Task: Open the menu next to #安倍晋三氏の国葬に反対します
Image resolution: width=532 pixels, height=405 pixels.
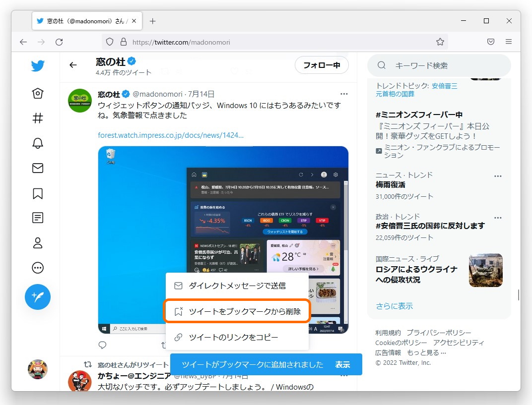Action: click(x=498, y=218)
